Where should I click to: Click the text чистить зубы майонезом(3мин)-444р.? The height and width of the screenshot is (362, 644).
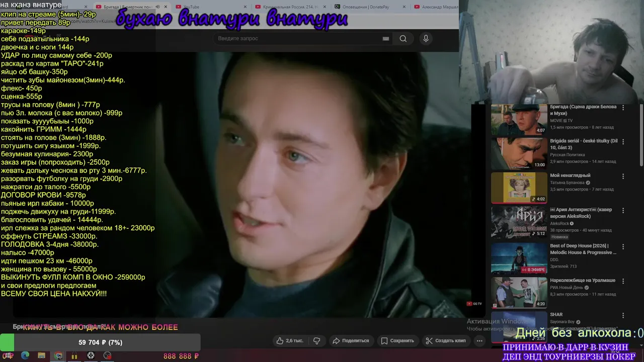coord(63,80)
